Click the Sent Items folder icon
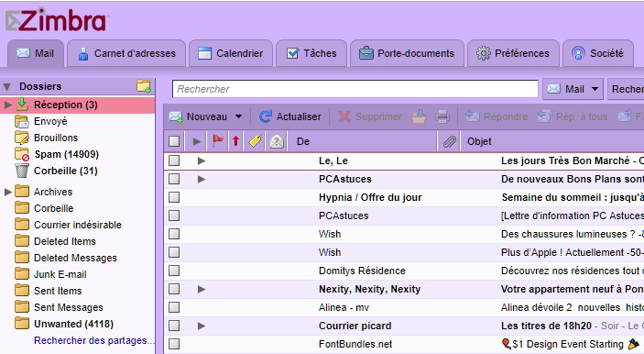Viewport: 644px width, 354px height. 22,291
